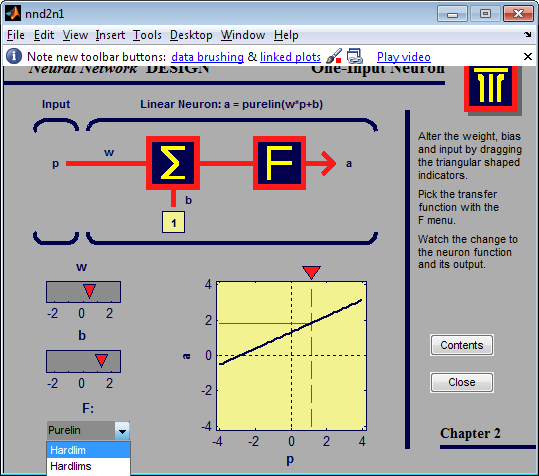Dismiss the toolbar notification with X
The width and height of the screenshot is (539, 476).
[x=528, y=56]
